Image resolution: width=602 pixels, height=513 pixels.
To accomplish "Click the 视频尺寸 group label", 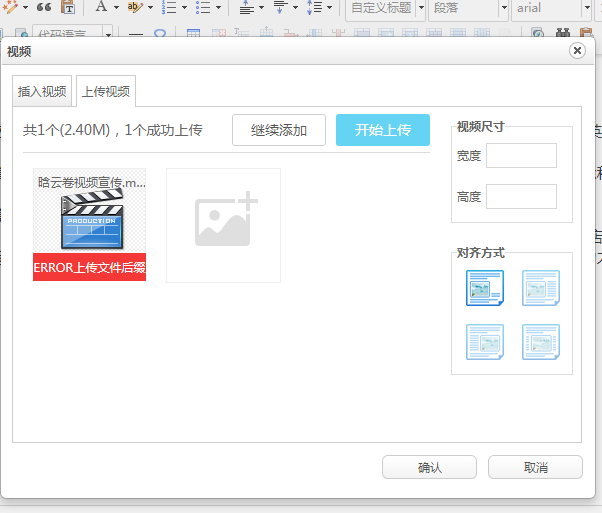I will pos(480,126).
